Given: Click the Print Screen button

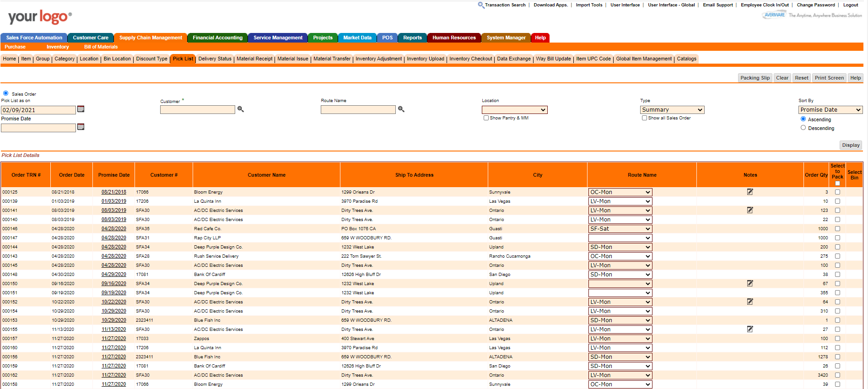Looking at the screenshot, I should pos(829,78).
